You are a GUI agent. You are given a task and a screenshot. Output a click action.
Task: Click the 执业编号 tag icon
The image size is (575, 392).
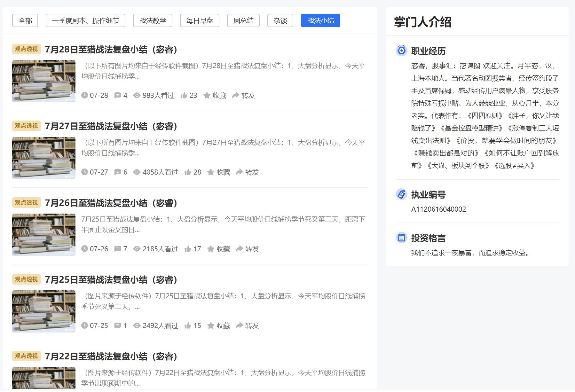click(x=401, y=194)
